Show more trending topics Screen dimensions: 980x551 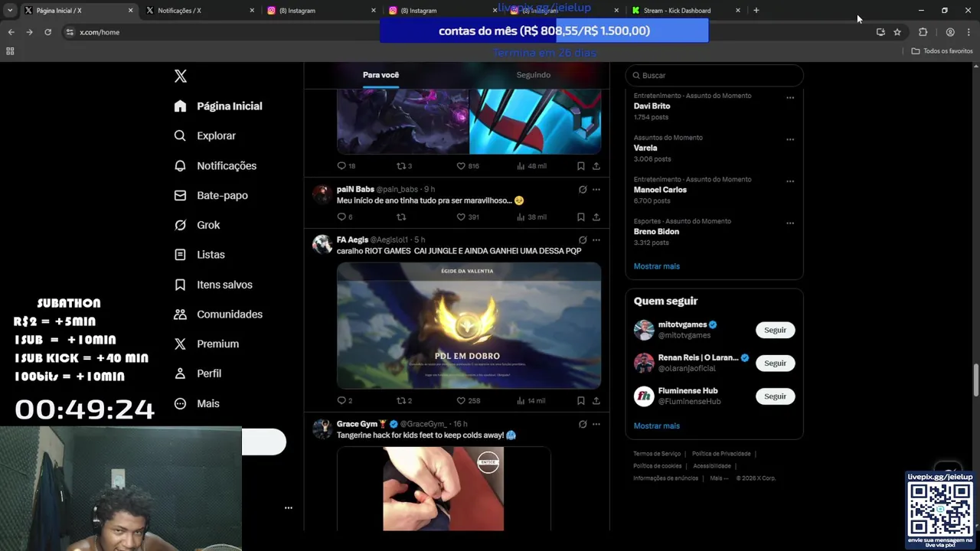coord(656,266)
